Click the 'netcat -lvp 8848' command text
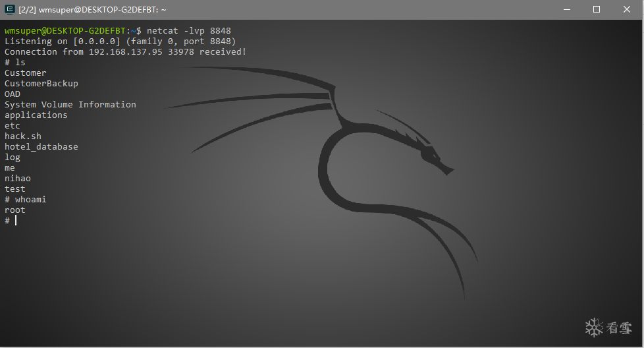Screen dimensions: 644x348 (188, 31)
